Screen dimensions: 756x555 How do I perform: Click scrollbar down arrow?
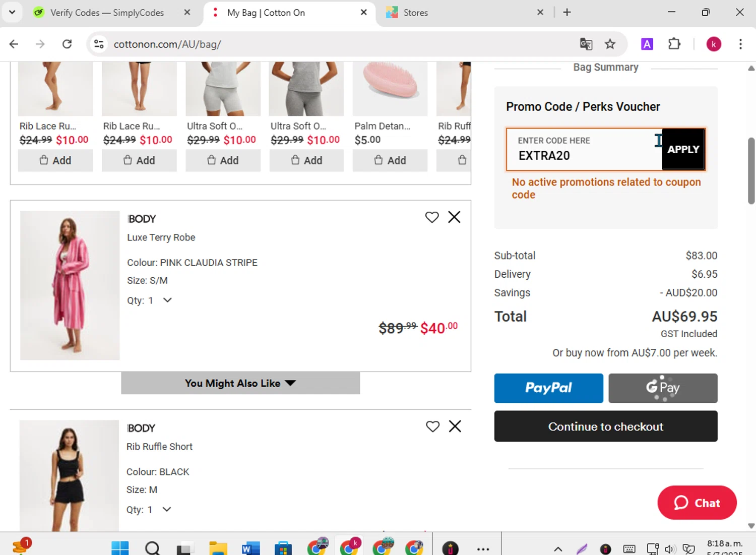click(x=751, y=526)
